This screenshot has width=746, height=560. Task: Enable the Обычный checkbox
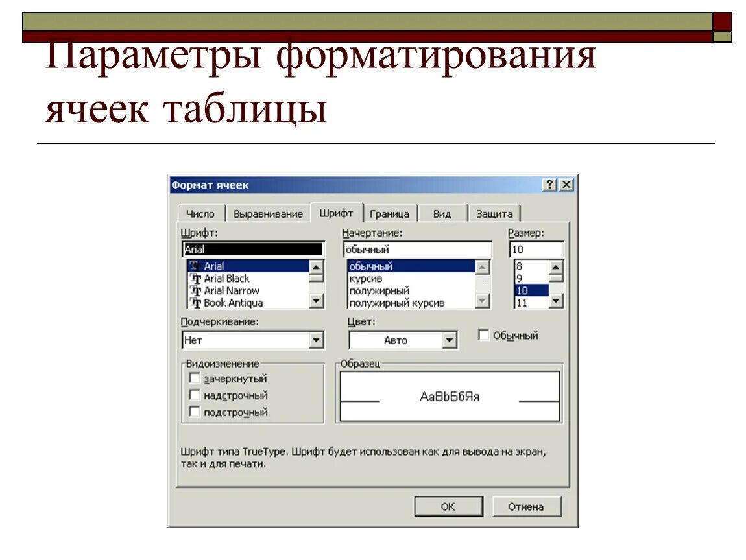483,335
